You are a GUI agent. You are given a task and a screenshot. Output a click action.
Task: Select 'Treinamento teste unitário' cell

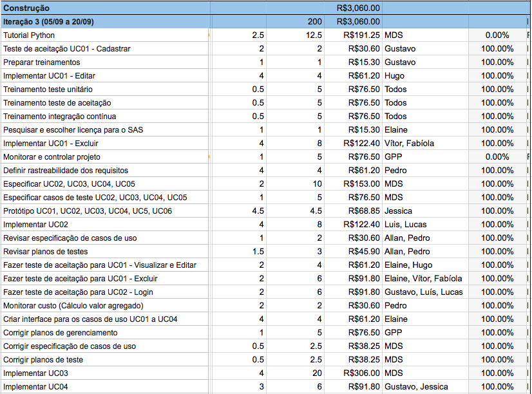(104, 89)
